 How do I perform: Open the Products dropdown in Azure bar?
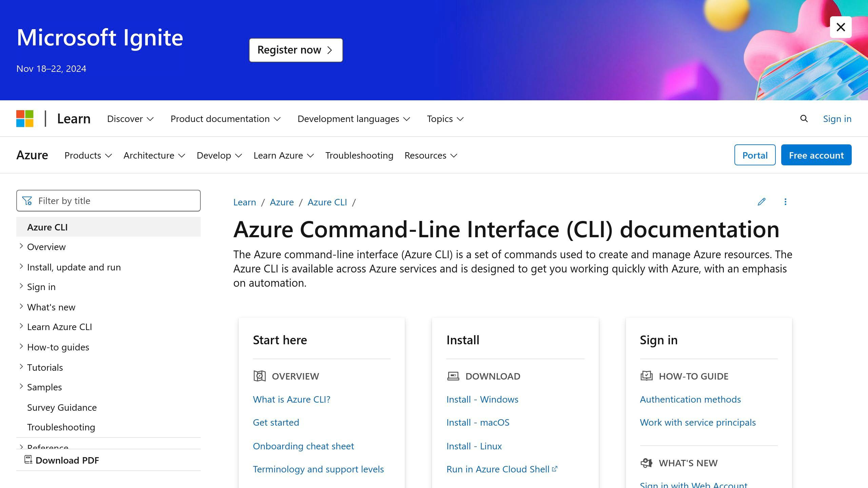click(88, 155)
